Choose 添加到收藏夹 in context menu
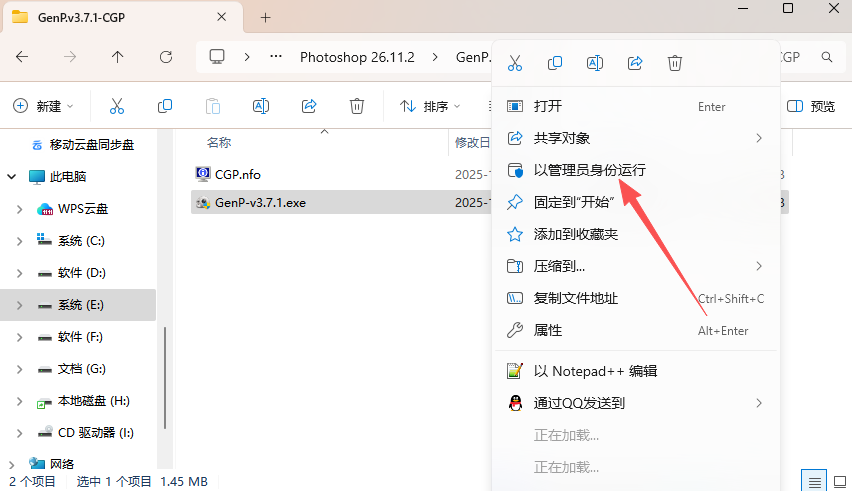The width and height of the screenshot is (852, 491). [636, 234]
